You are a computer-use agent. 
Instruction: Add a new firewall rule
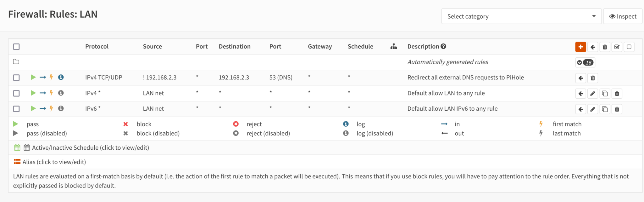[x=580, y=47]
